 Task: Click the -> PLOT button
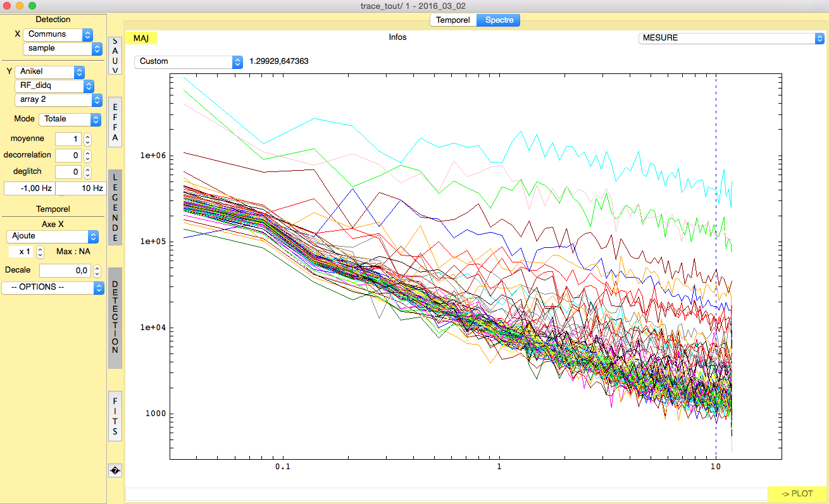[797, 494]
